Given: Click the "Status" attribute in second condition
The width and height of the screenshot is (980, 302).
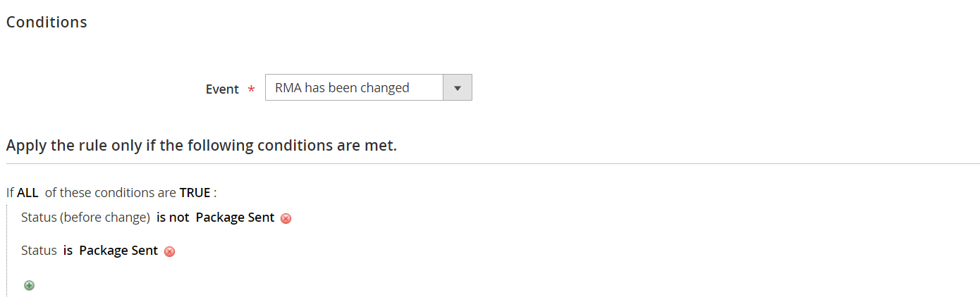Looking at the screenshot, I should [39, 251].
